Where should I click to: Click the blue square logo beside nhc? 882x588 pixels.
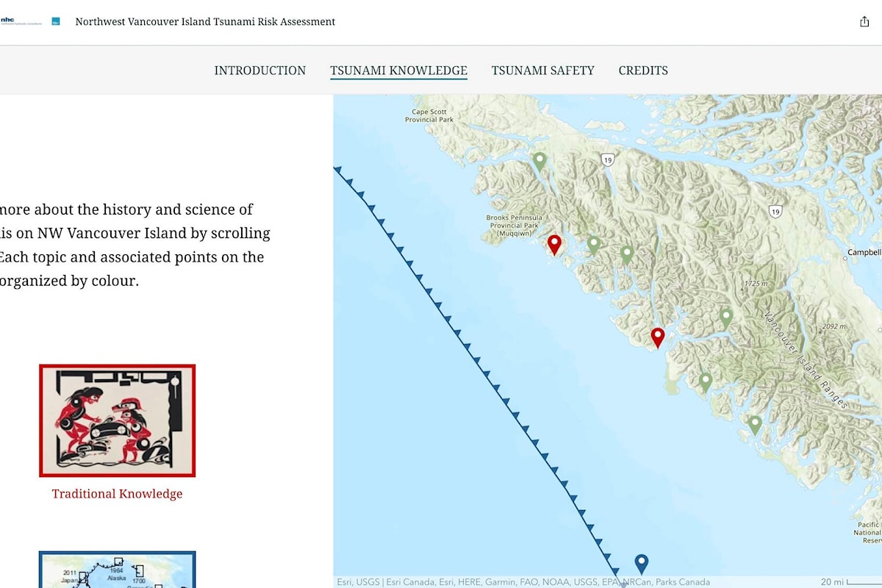coord(54,21)
